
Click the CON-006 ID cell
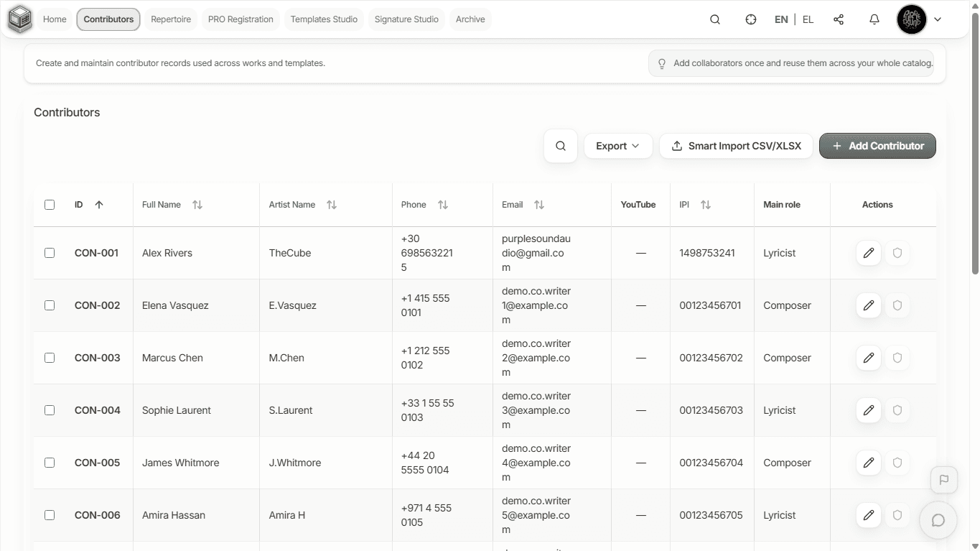(97, 515)
